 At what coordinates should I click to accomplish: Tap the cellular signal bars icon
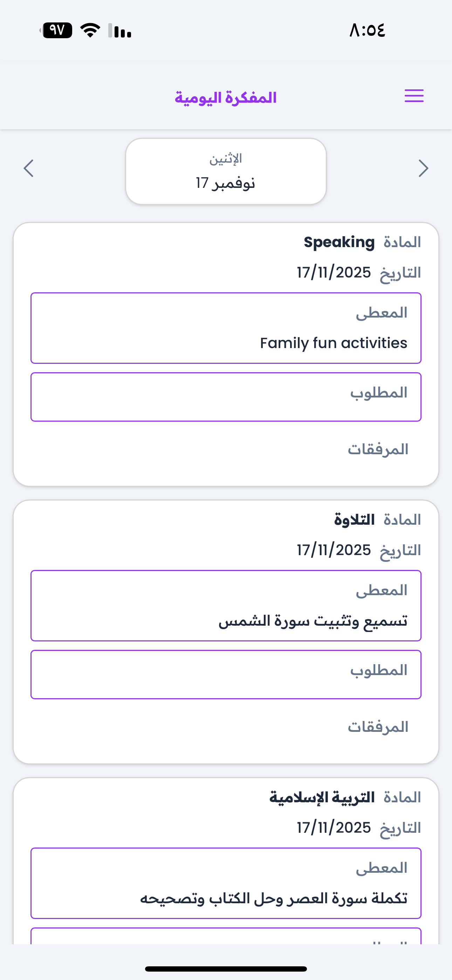[x=120, y=30]
